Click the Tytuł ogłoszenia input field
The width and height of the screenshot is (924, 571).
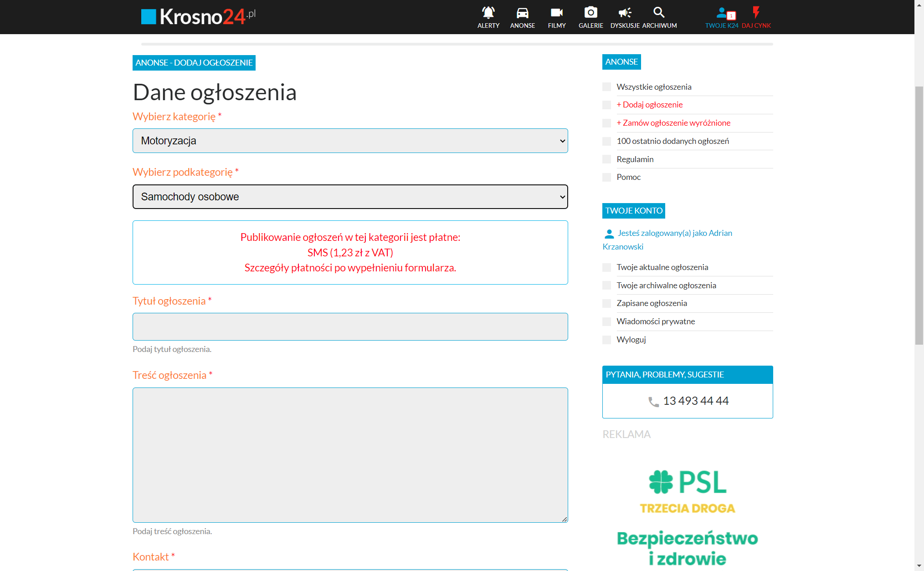coord(350,326)
